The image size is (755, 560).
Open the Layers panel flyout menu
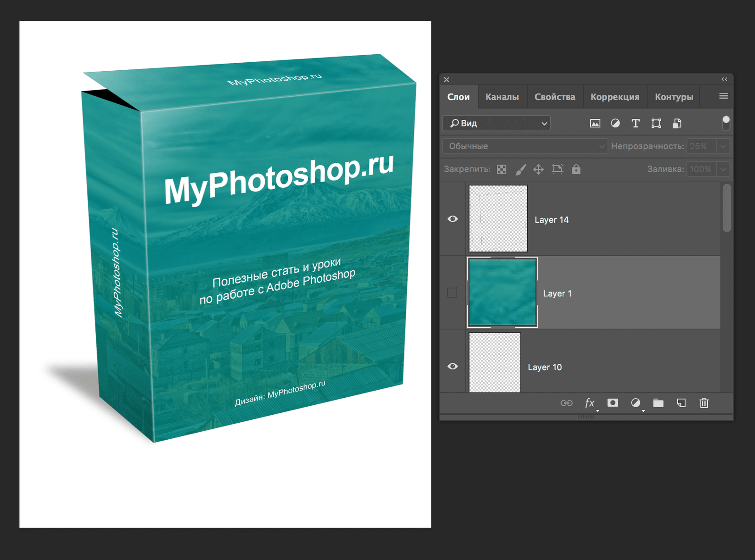click(x=723, y=97)
